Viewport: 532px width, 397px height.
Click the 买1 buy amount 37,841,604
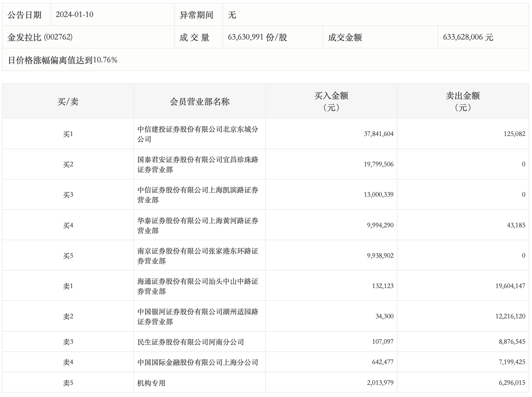click(378, 134)
